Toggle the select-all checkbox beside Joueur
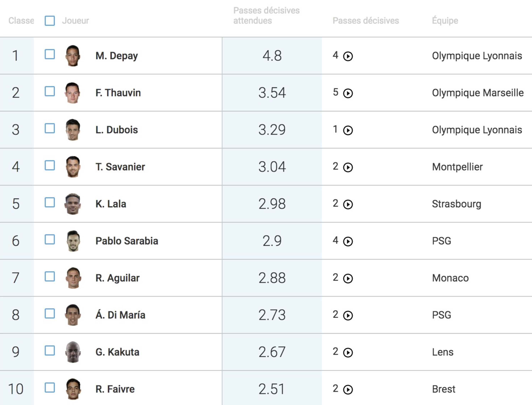This screenshot has width=532, height=405. 50,21
